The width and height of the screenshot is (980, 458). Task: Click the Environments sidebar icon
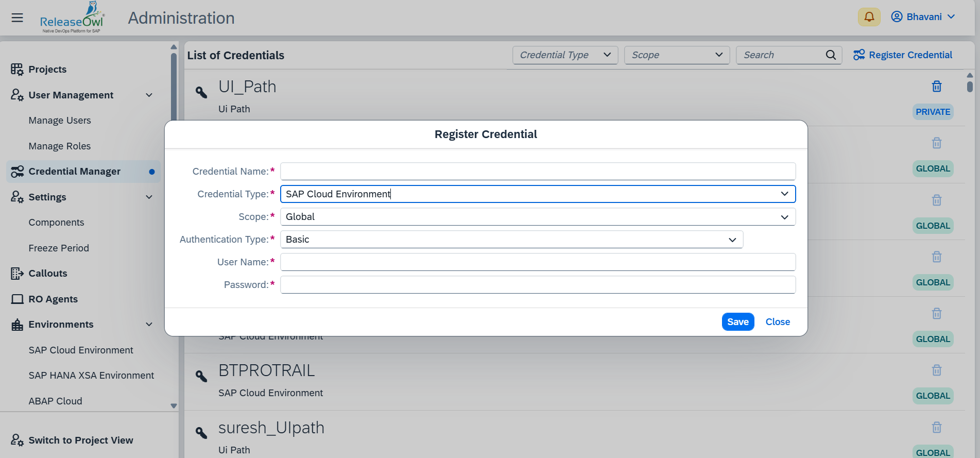click(17, 325)
